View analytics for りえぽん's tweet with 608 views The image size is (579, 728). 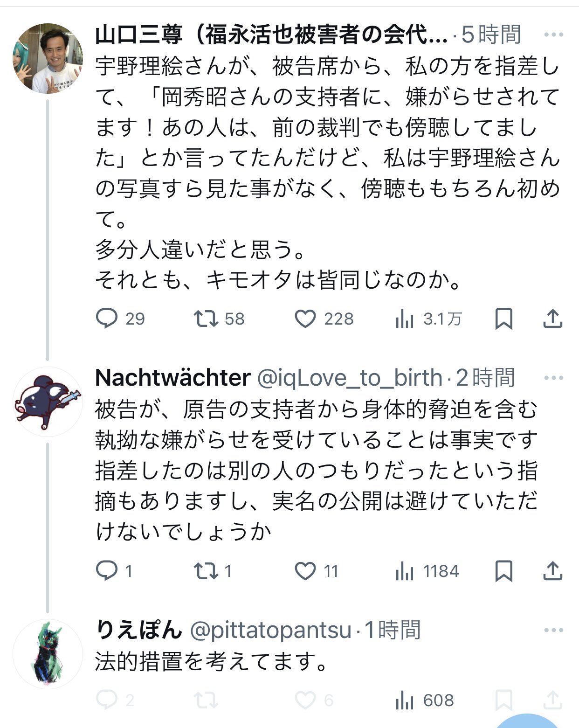click(405, 700)
